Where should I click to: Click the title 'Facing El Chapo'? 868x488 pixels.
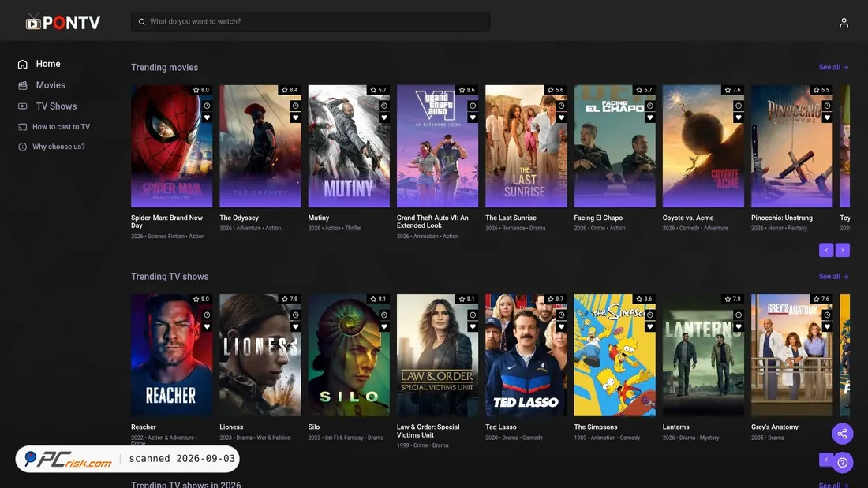[598, 218]
